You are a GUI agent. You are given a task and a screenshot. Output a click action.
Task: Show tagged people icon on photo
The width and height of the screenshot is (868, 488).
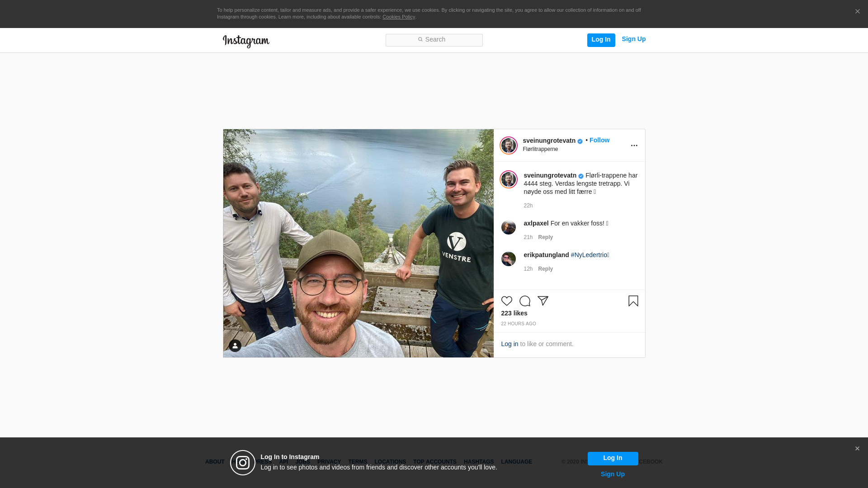click(x=235, y=346)
